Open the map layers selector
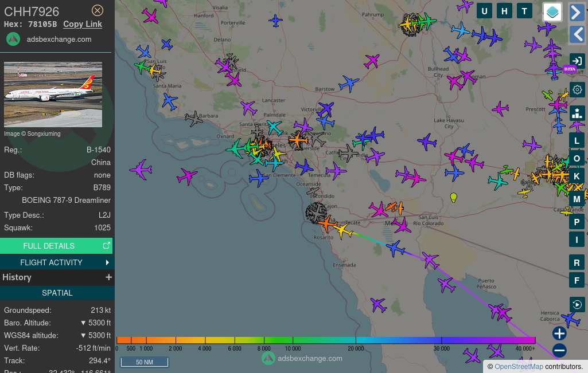The height and width of the screenshot is (373, 588). click(x=552, y=12)
